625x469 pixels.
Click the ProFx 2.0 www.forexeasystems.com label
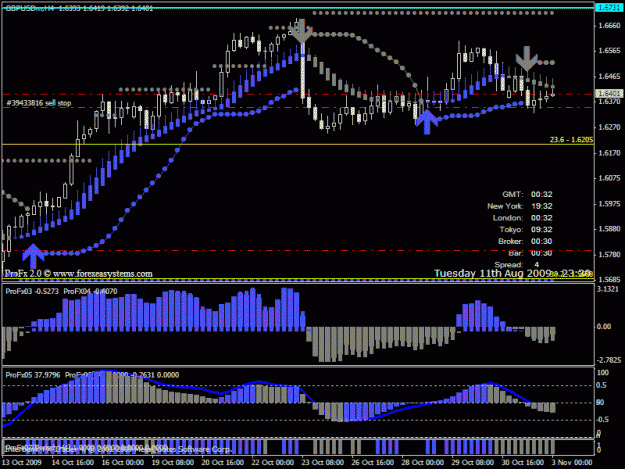pos(79,274)
